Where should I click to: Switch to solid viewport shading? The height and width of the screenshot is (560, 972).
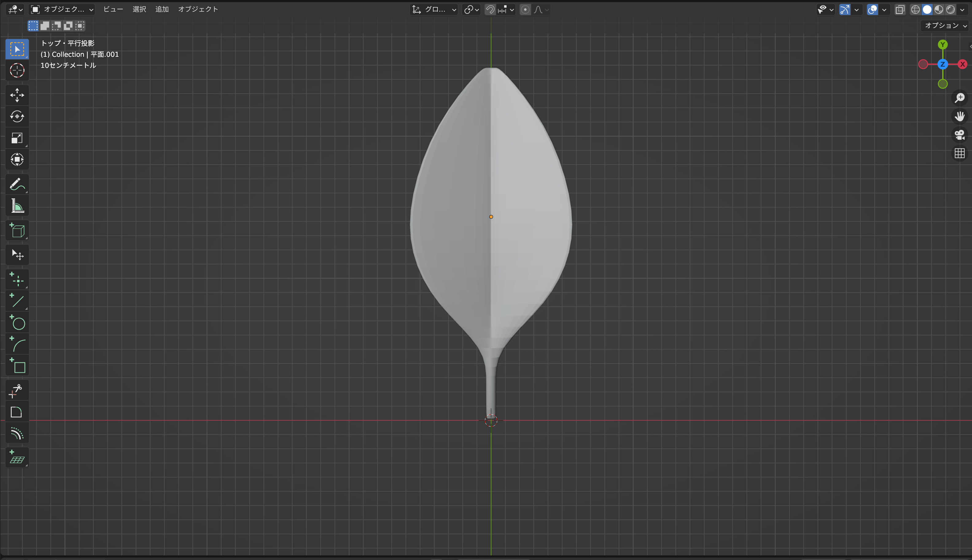(927, 10)
